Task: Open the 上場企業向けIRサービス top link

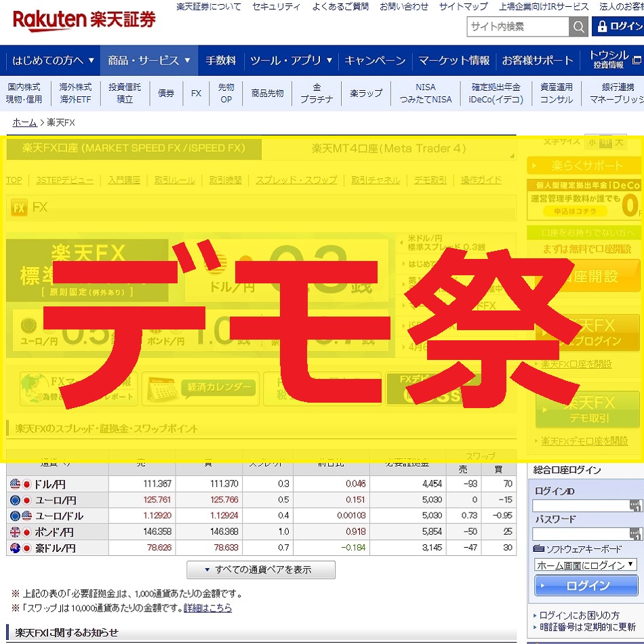Action: (544, 7)
